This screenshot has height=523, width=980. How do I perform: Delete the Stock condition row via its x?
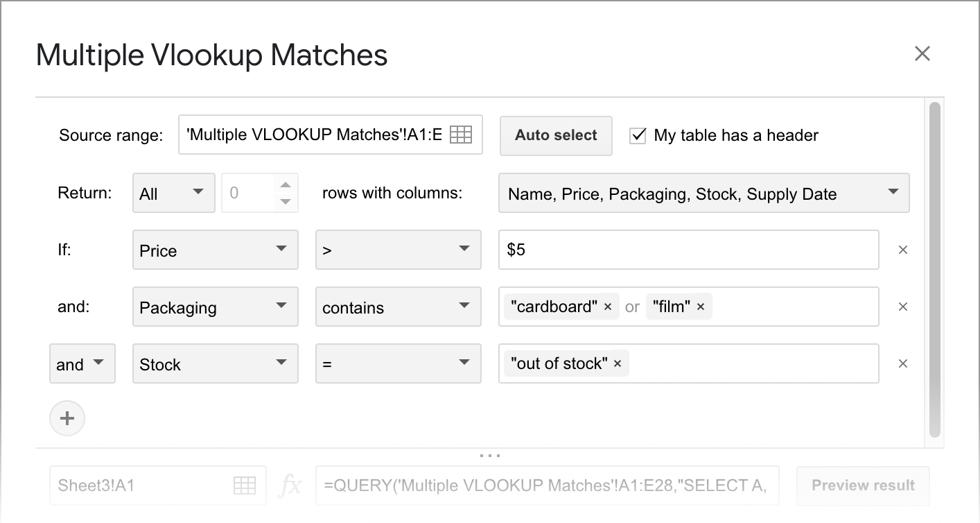[x=902, y=363]
